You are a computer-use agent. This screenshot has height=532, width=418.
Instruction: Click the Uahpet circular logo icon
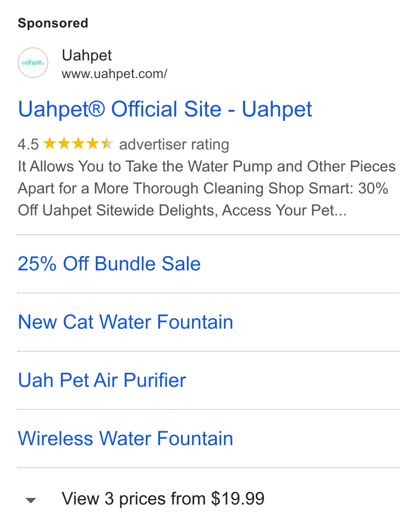tap(33, 63)
